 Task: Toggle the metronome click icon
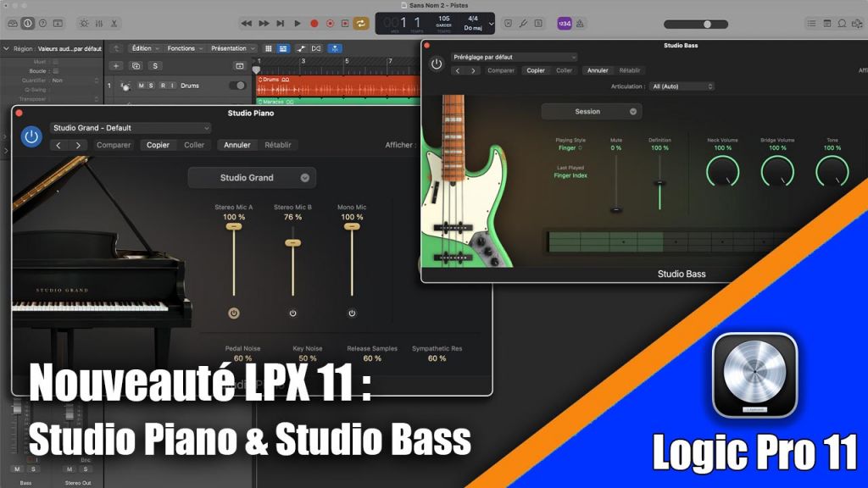[580, 23]
